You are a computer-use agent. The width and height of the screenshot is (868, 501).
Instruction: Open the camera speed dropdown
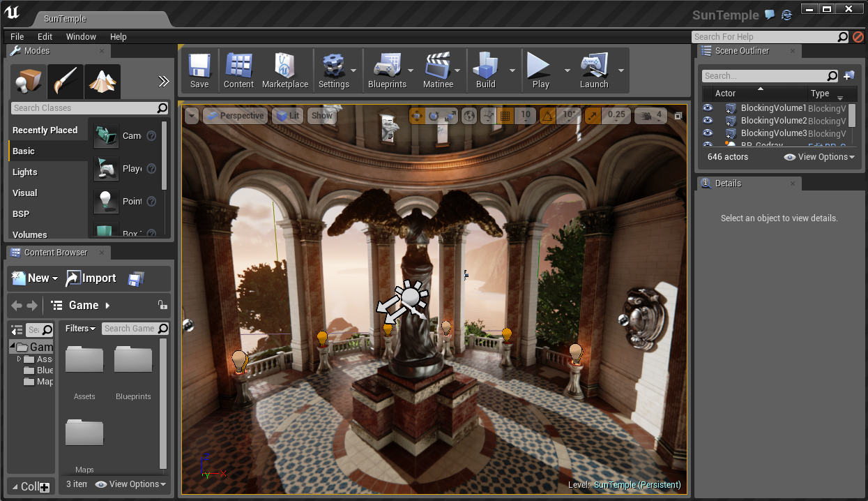pyautogui.click(x=650, y=116)
